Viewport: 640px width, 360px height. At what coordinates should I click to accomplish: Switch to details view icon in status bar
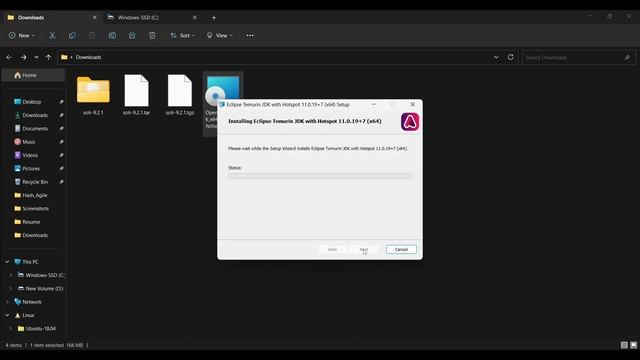[624, 345]
